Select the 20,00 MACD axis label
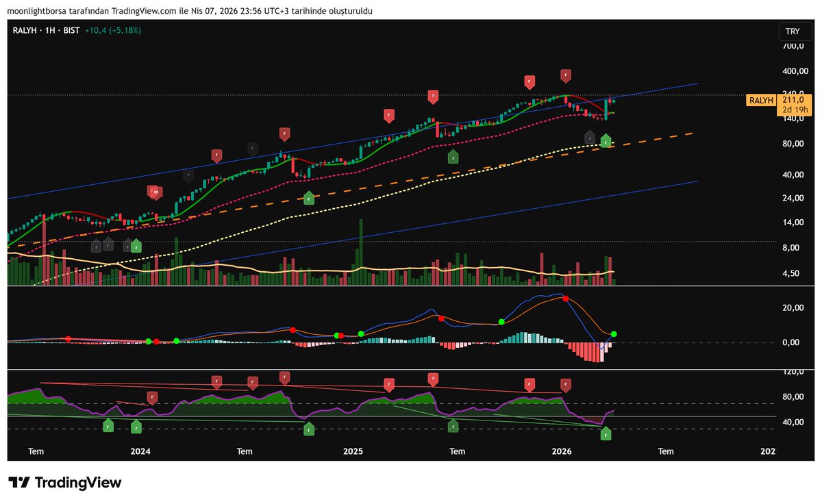The height and width of the screenshot is (504, 822). pos(792,307)
